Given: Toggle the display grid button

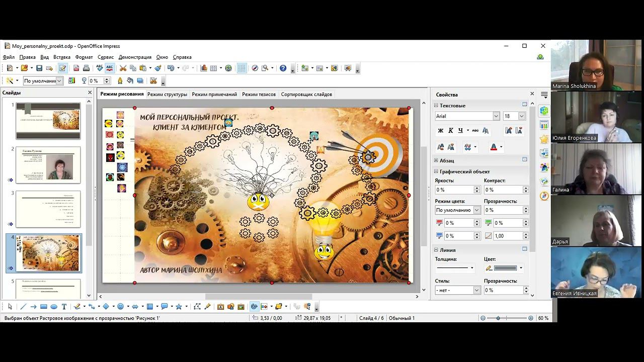Looking at the screenshot, I should [242, 68].
